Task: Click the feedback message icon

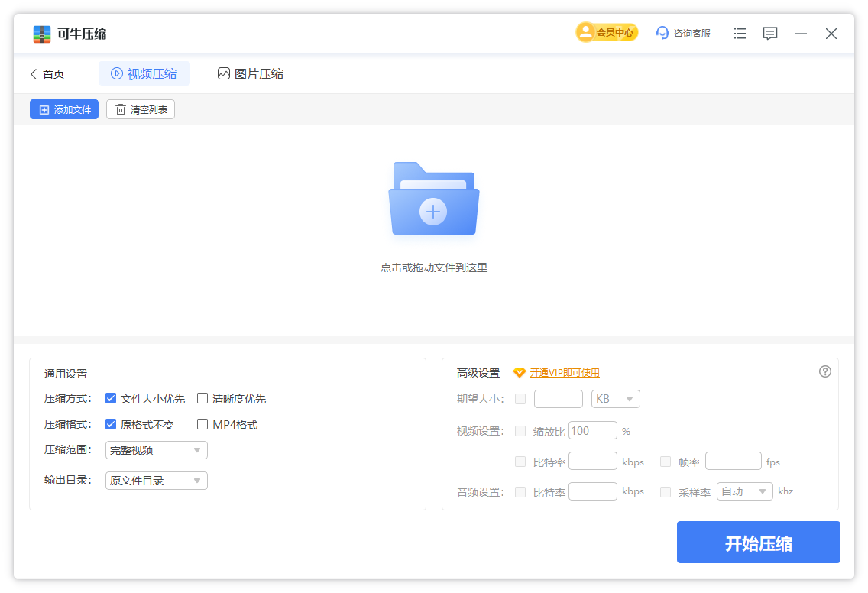Action: [770, 34]
